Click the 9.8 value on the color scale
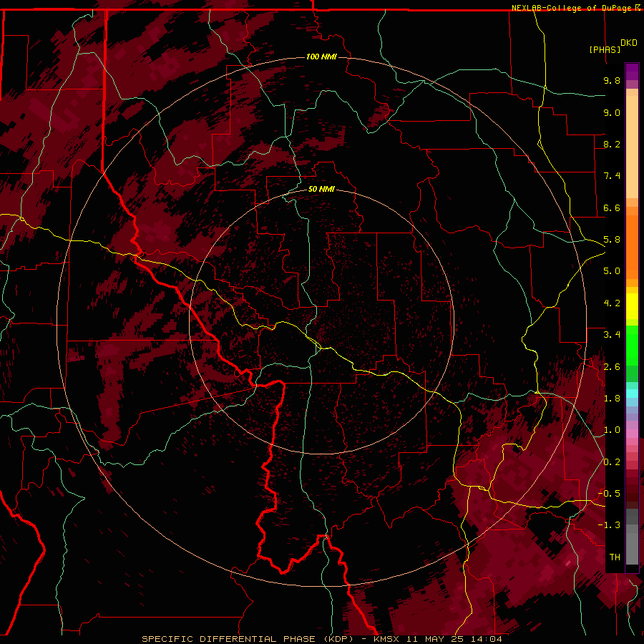644x644 pixels. [612, 80]
